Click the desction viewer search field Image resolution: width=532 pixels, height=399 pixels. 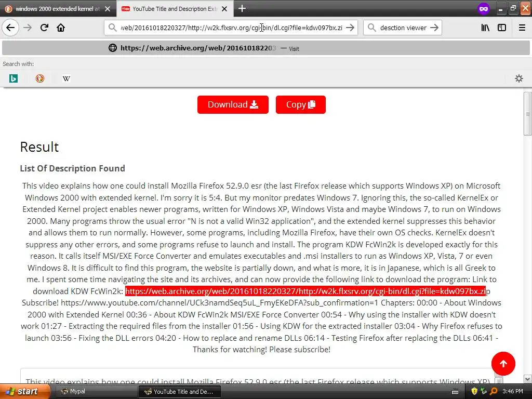click(x=403, y=28)
